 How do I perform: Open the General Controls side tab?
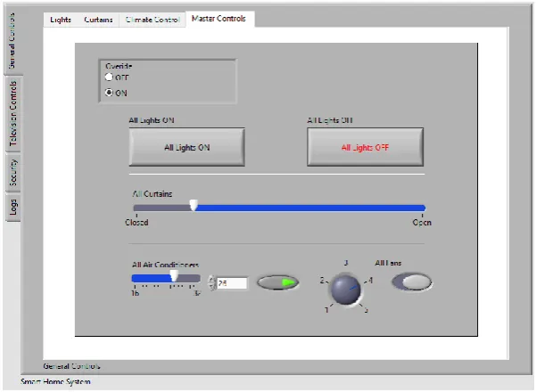coord(12,40)
